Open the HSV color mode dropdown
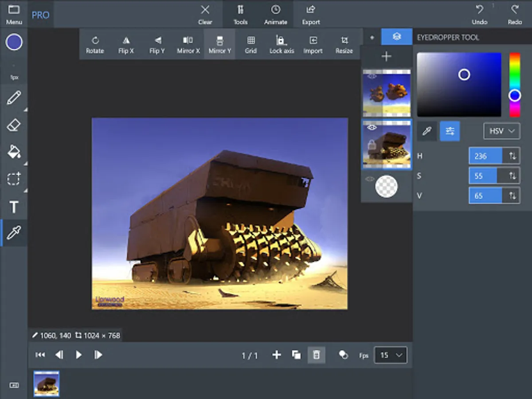Image resolution: width=532 pixels, height=399 pixels. (501, 131)
